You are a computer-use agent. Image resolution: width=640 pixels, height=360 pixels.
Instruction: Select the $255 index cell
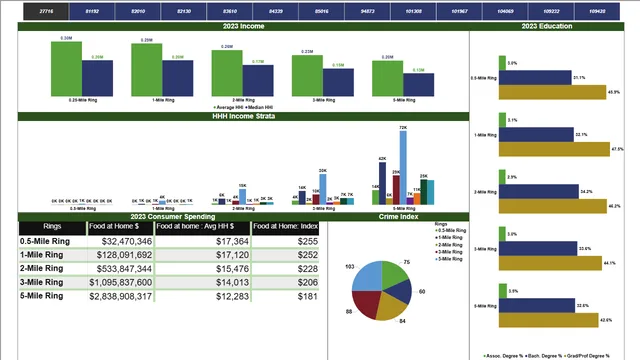coord(285,242)
